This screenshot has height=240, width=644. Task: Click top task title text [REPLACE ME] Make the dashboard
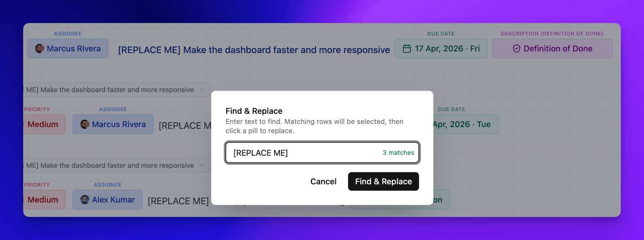tap(254, 50)
